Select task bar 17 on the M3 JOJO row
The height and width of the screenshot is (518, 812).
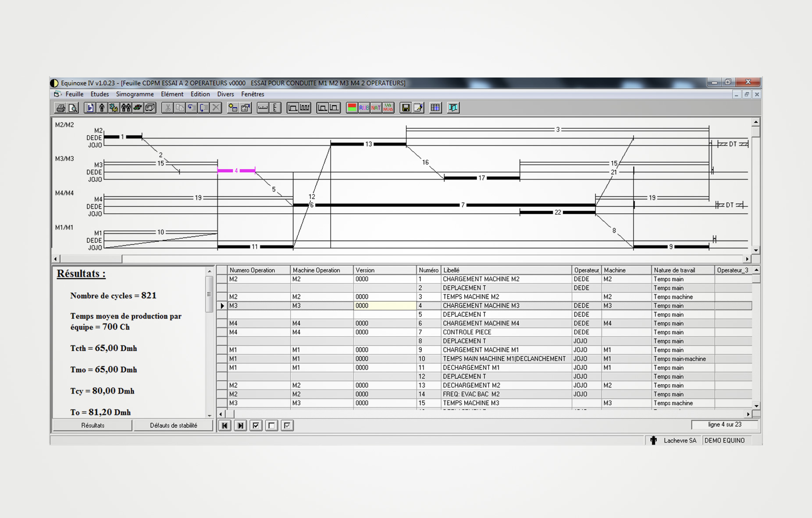[481, 178]
